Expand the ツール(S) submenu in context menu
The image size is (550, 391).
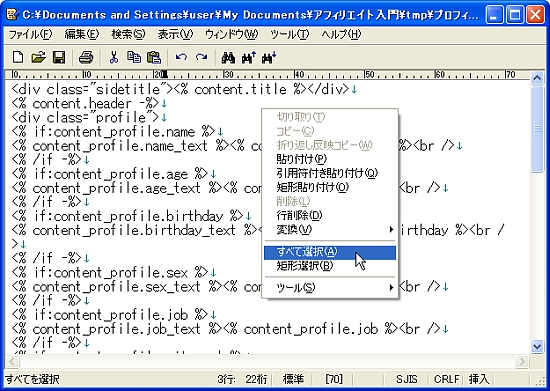(330, 288)
